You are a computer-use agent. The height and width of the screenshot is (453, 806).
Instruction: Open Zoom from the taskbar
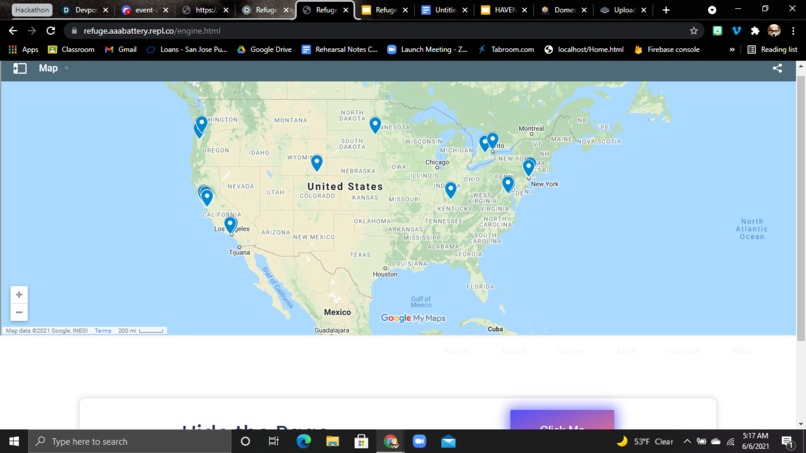[419, 441]
